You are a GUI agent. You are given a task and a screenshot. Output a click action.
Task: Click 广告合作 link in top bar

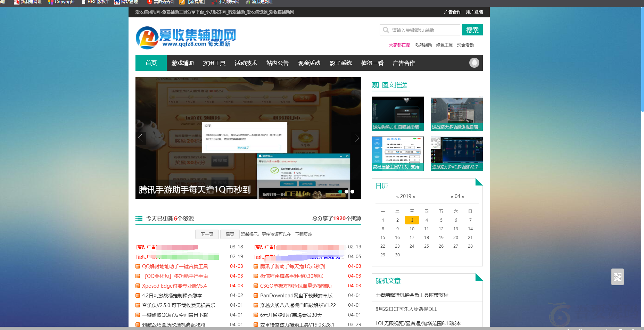[452, 12]
